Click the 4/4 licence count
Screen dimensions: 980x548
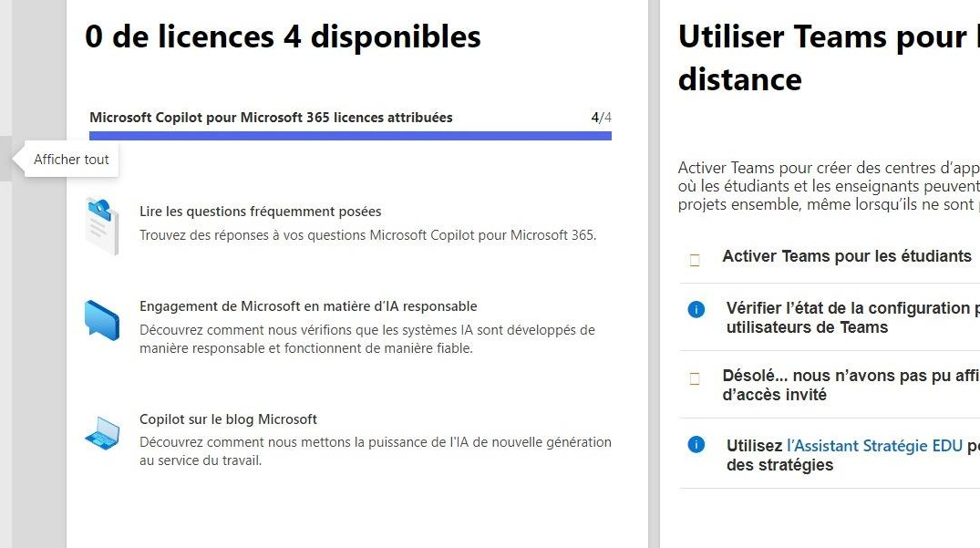(x=602, y=118)
